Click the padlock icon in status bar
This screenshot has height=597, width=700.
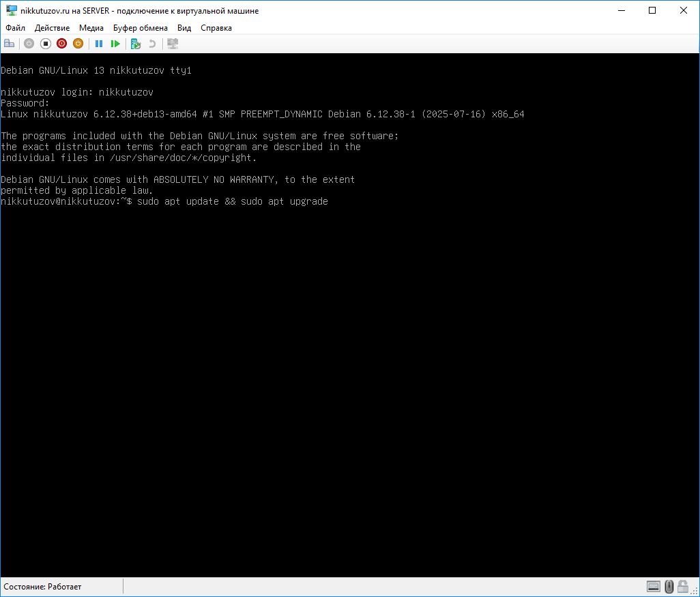(684, 587)
